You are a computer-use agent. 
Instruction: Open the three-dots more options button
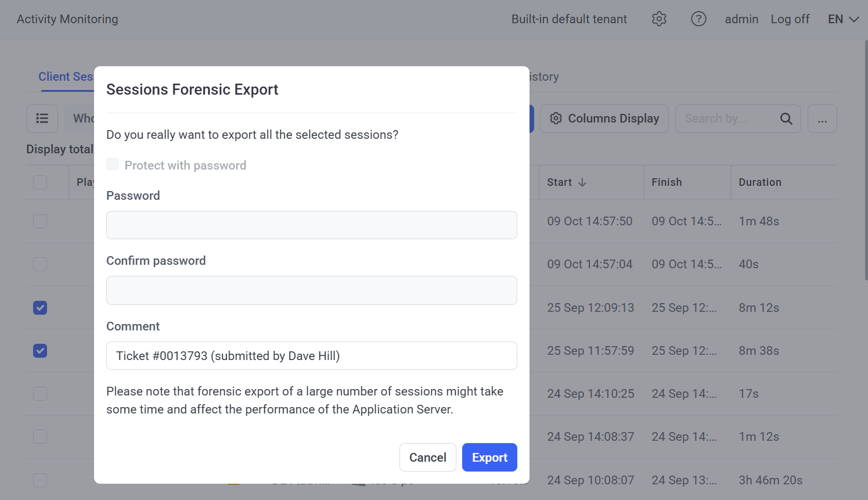coord(822,118)
